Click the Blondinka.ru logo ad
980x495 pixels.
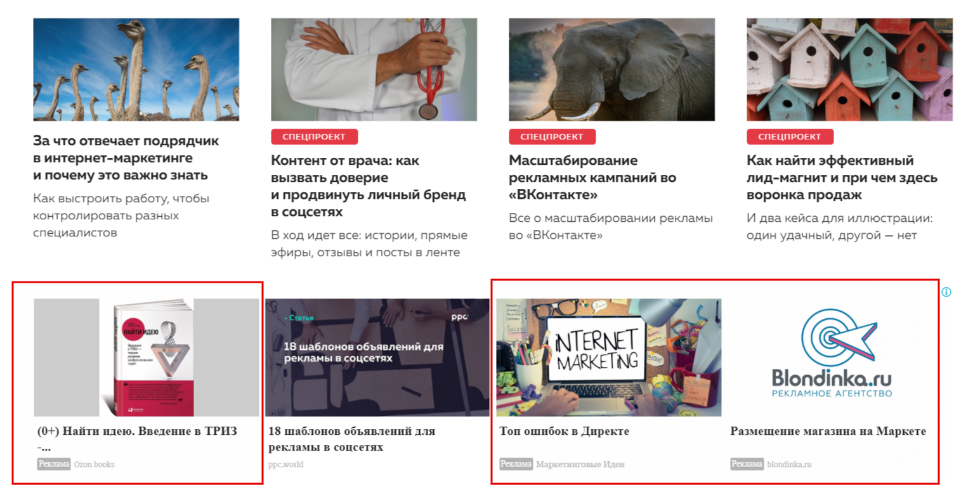[x=832, y=357]
